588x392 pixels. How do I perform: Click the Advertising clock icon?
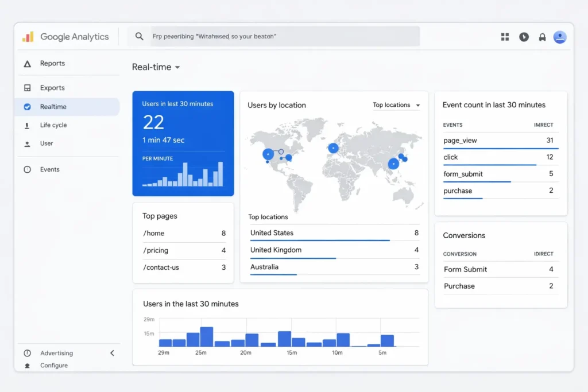pyautogui.click(x=28, y=353)
